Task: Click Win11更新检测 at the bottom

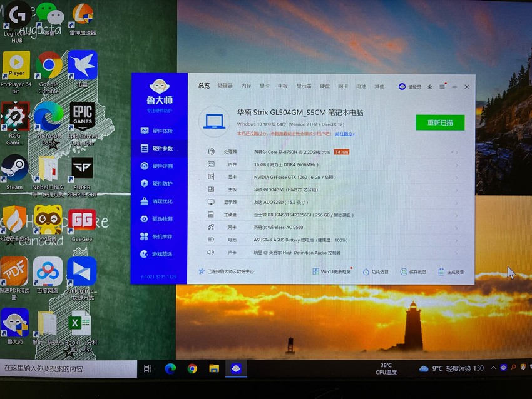Action: [x=332, y=271]
